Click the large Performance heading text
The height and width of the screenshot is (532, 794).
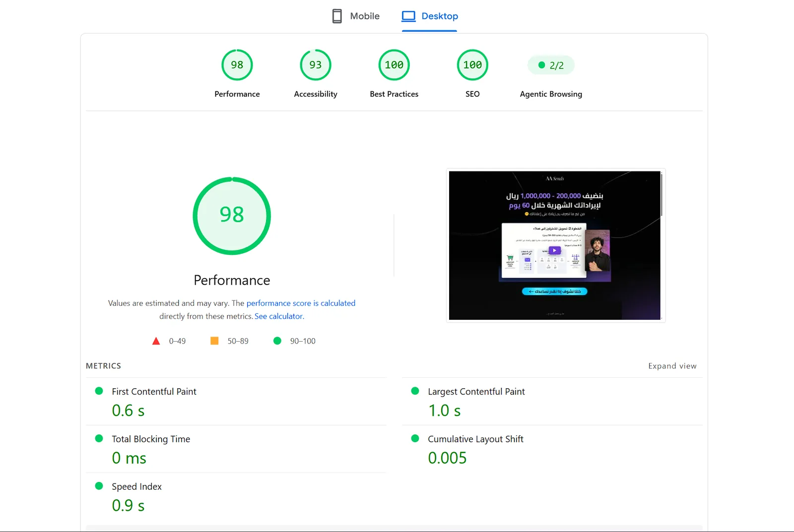(x=232, y=280)
